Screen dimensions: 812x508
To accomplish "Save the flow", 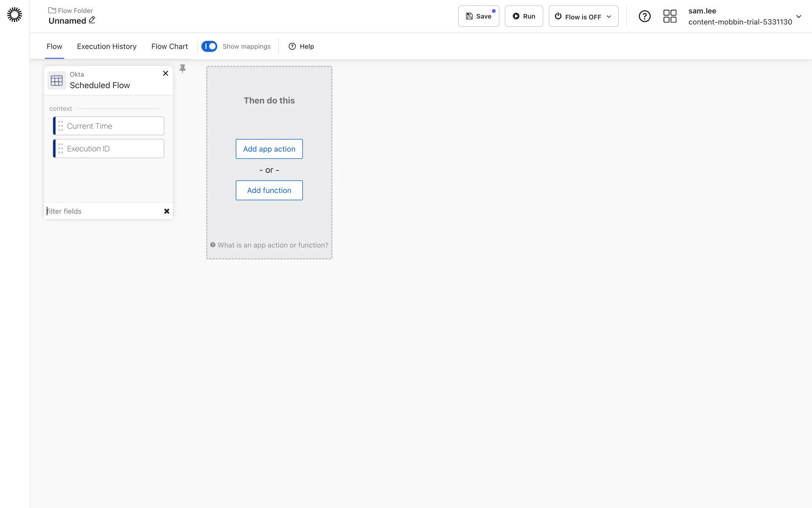I will 478,17.
